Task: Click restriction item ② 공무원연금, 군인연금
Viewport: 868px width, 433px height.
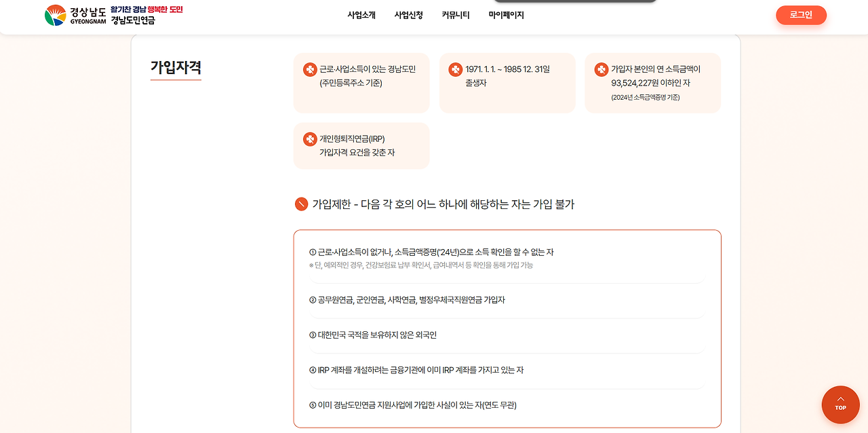Action: [407, 300]
